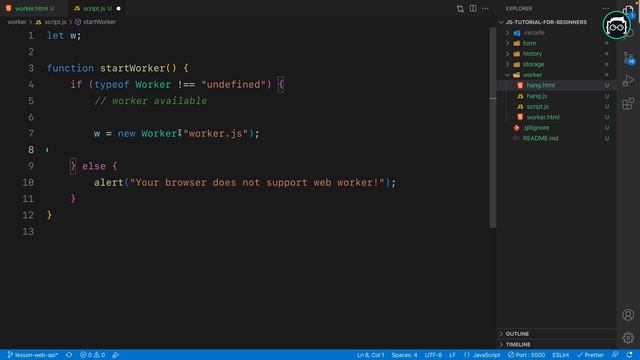
Task: Expand the history folder
Action: click(532, 54)
